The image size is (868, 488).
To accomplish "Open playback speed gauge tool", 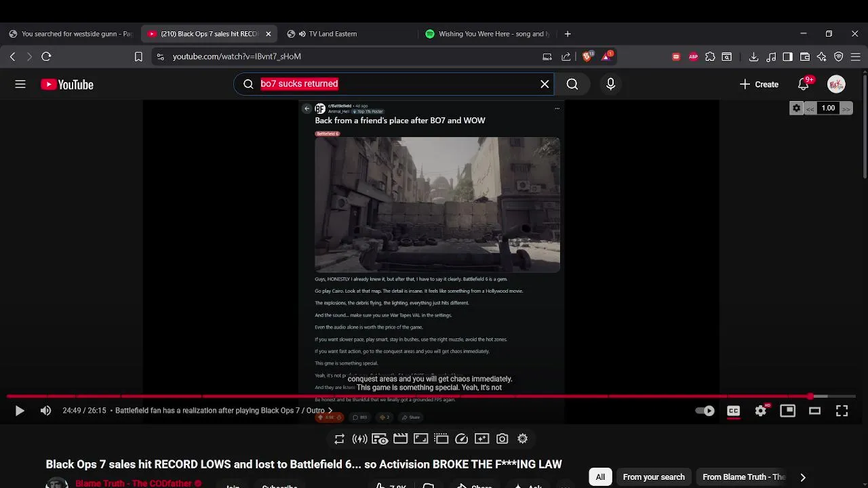I will point(461,439).
